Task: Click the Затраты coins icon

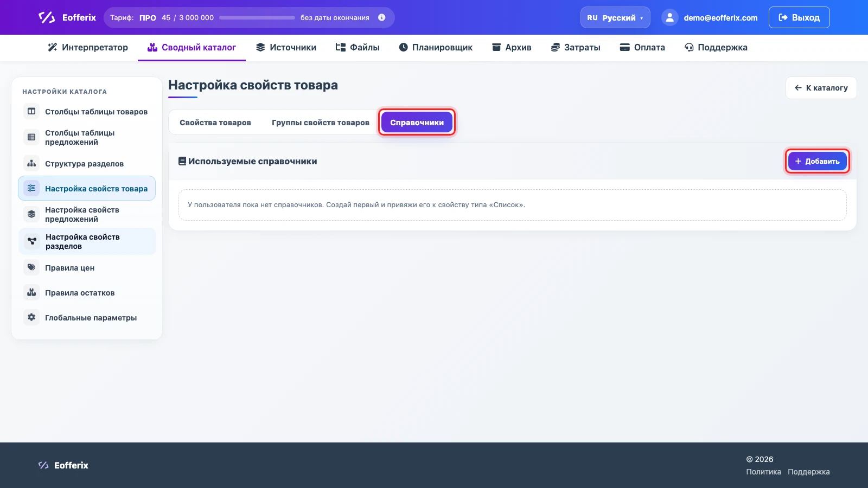Action: [556, 47]
